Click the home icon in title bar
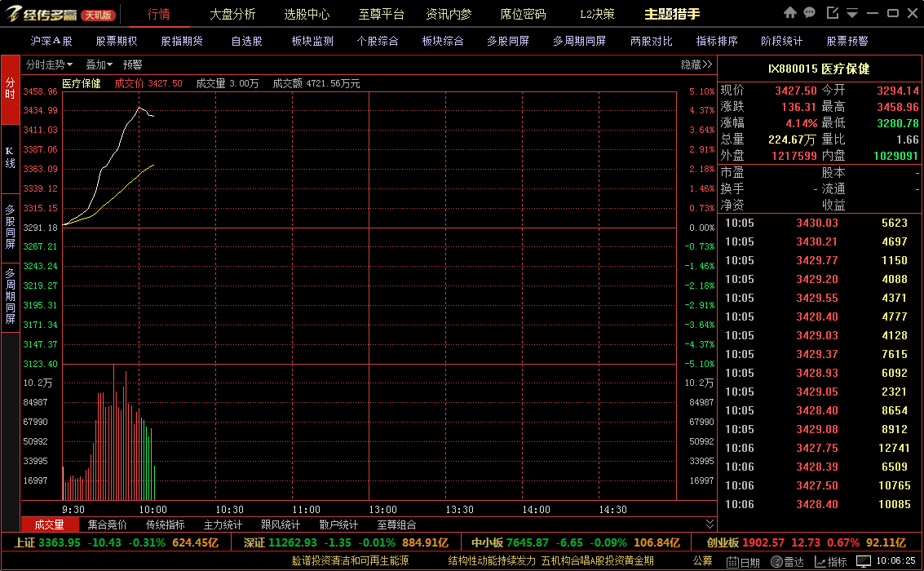 pos(789,12)
